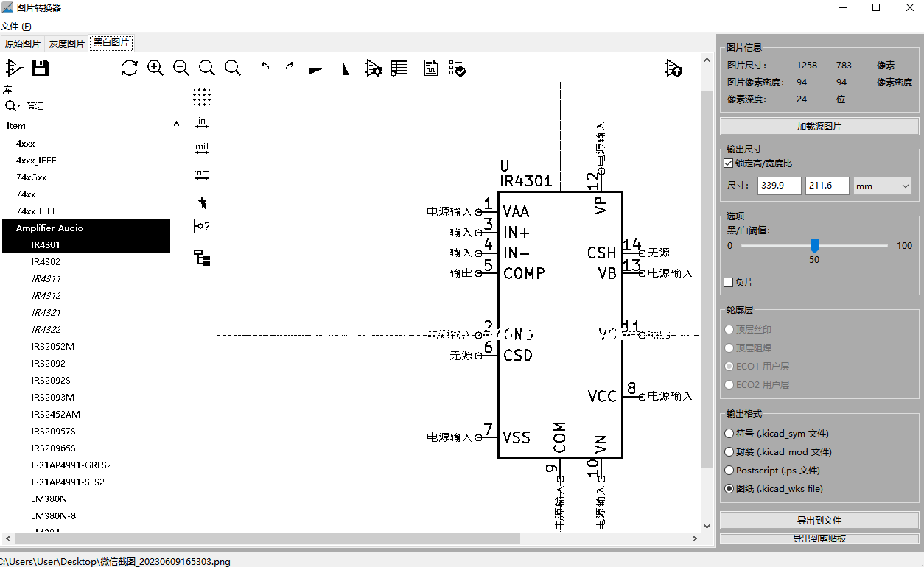Click the save (floppy disk) icon

pos(40,67)
